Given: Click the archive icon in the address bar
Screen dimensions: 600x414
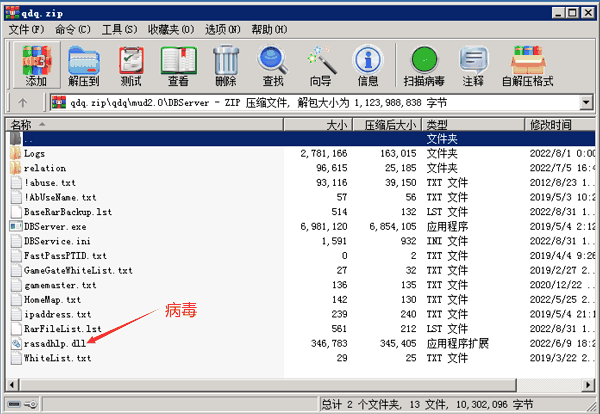Looking at the screenshot, I should pyautogui.click(x=59, y=103).
